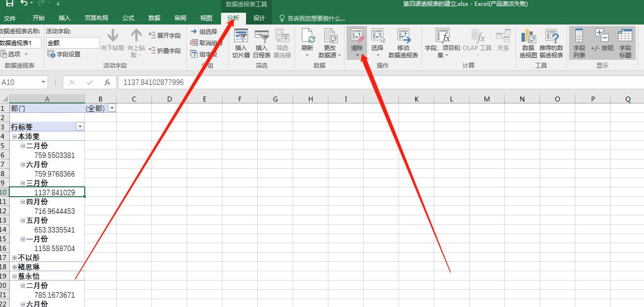
Task: Open 字段、项目和集 calculations menu
Action: pyautogui.click(x=443, y=43)
